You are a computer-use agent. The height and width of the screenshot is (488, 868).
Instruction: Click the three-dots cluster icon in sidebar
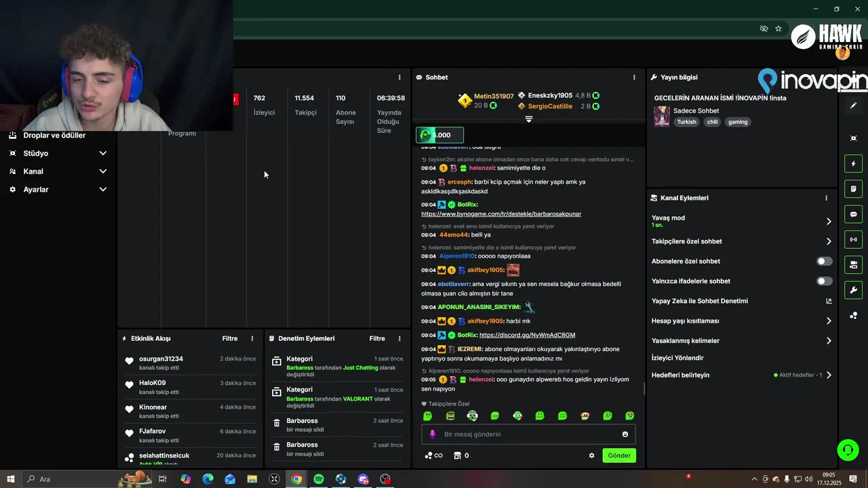(853, 316)
